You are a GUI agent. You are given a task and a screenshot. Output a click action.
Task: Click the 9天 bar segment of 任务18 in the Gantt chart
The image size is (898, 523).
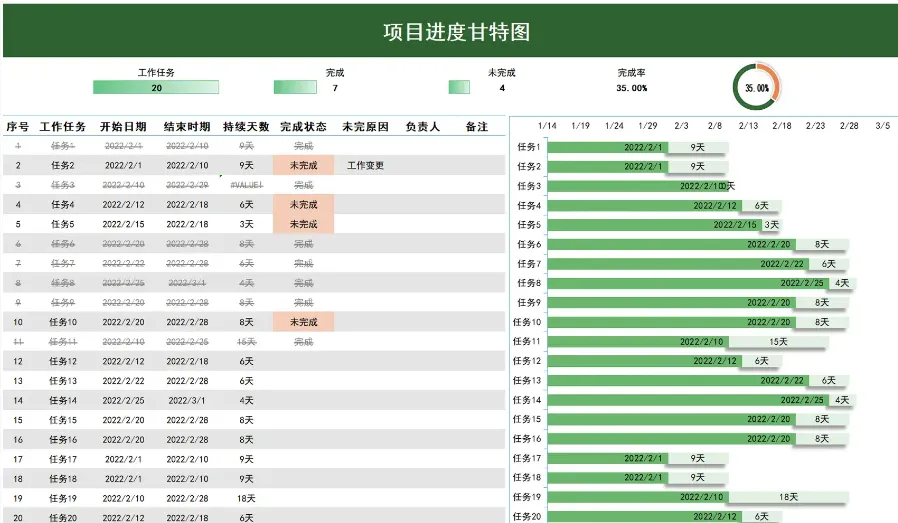coord(698,477)
